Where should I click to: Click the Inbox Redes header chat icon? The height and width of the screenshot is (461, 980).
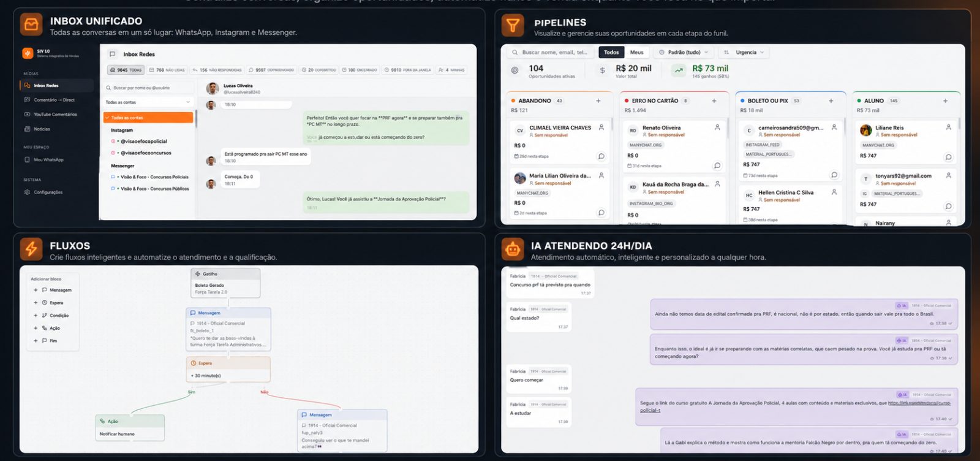pos(112,54)
